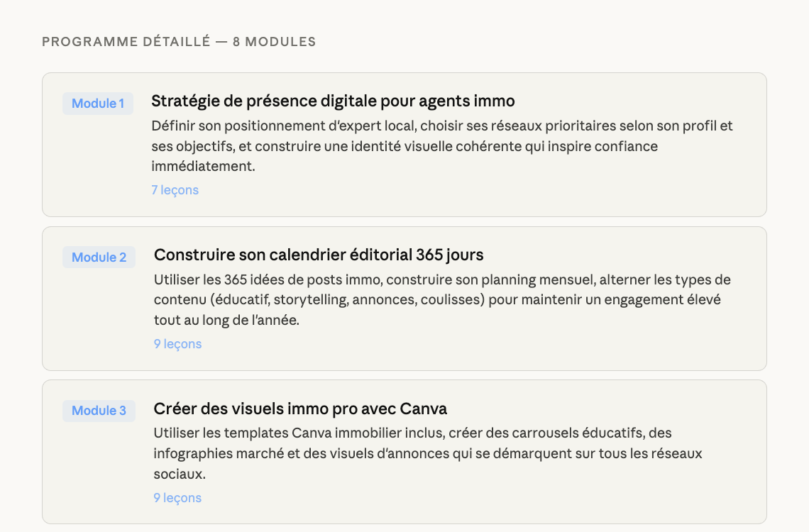809x532 pixels.
Task: Click the text 'immédiatement.' in Module 1
Action: coord(203,167)
